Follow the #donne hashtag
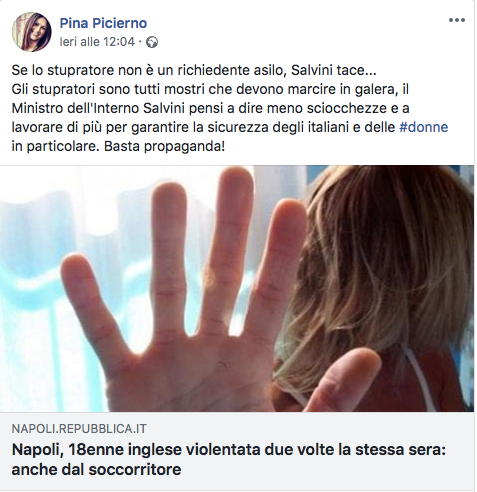 (423, 127)
